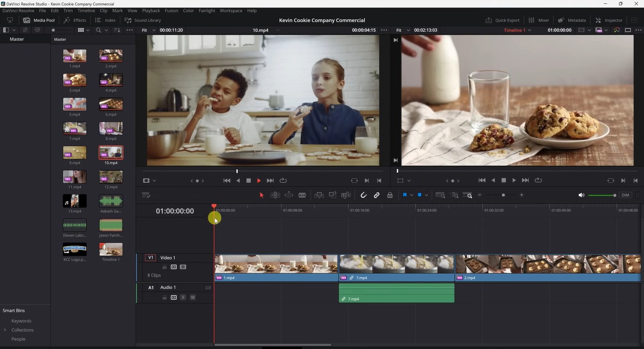This screenshot has height=349, width=644.
Task: Toggle Auto Track Selector on Video 1
Action: 174,267
